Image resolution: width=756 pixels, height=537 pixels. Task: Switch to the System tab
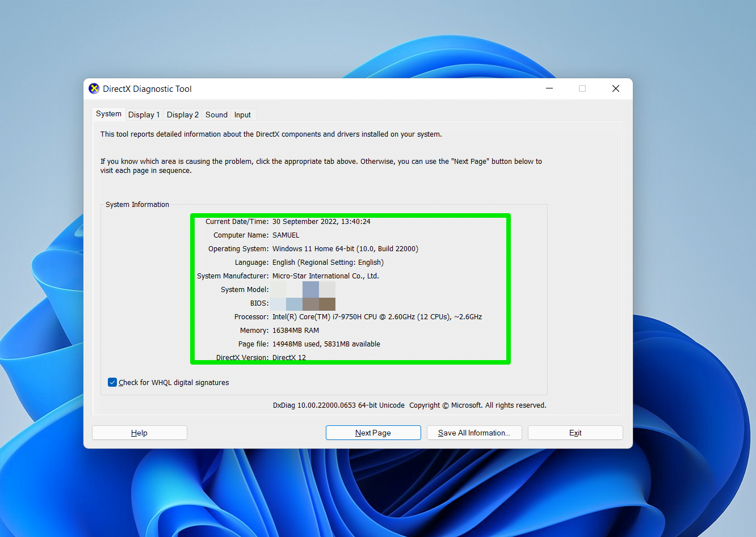(108, 114)
